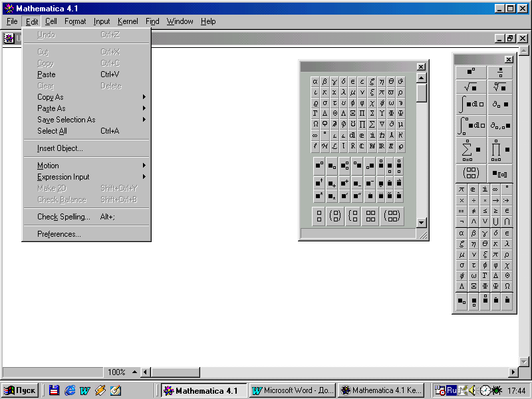The width and height of the screenshot is (532, 399).
Task: Click capital Upsilon Υ in the scrollable palette
Action: click(382, 113)
